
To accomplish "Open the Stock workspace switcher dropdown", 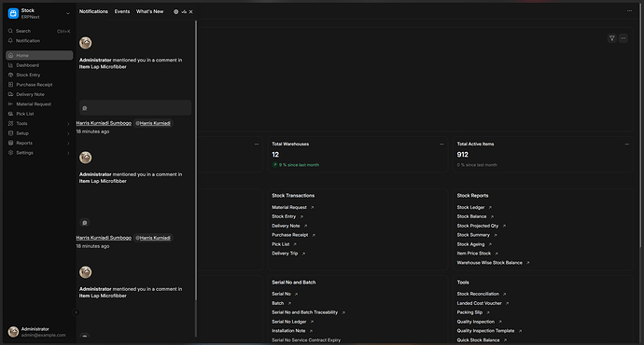I will pos(68,14).
